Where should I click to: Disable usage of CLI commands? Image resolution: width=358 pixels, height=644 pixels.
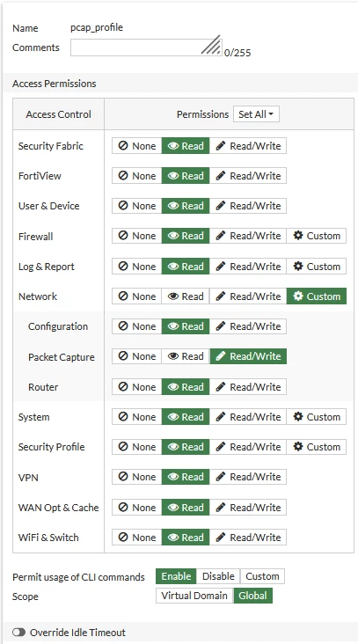(218, 576)
